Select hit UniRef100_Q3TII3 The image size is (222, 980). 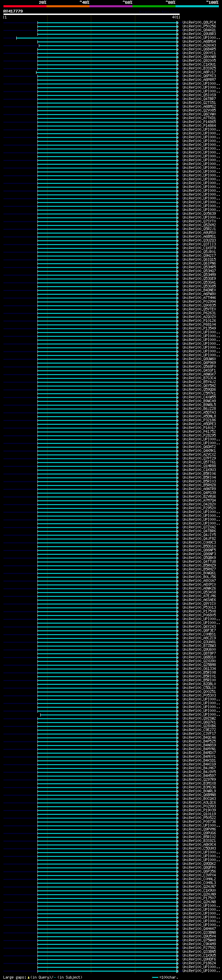click(x=199, y=244)
